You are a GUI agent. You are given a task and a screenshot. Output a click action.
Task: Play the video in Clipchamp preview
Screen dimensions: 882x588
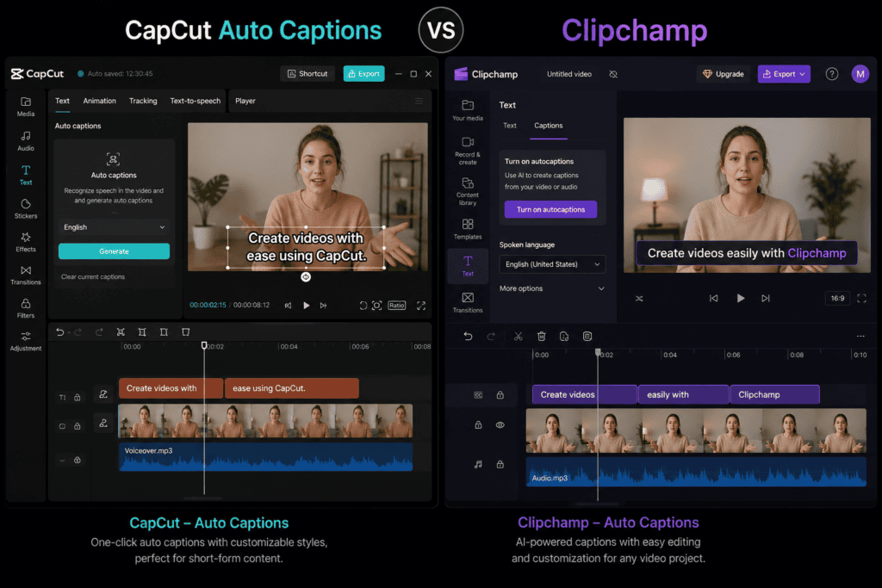(740, 298)
